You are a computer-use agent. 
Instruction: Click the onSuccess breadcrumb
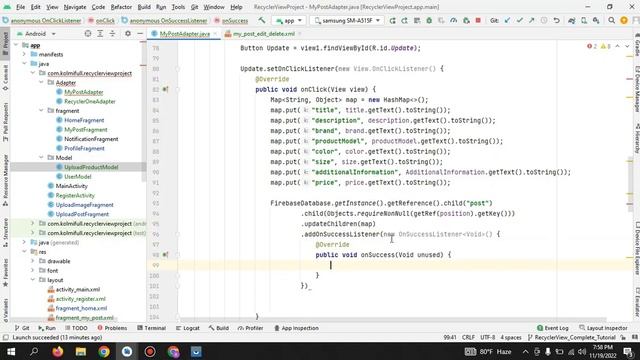click(x=235, y=20)
